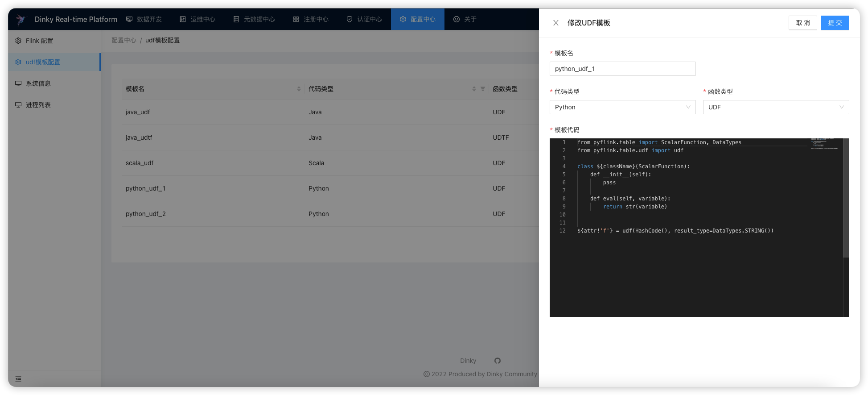Sort table by 模板名 column sorter icon

pos(299,89)
